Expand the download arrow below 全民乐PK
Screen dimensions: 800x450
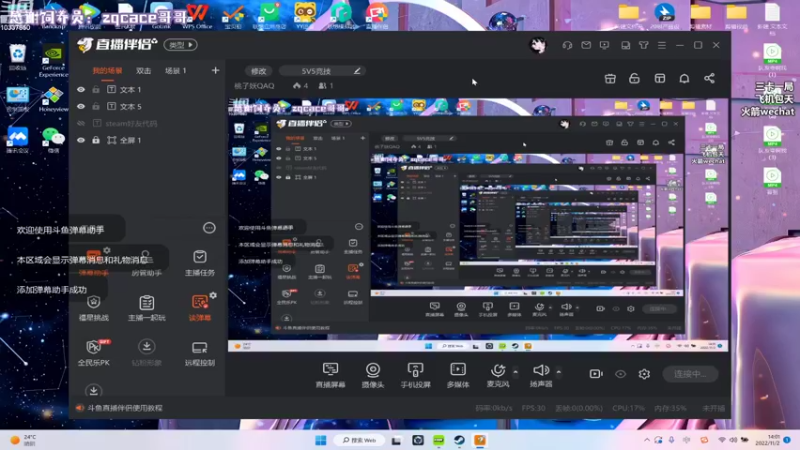tap(93, 391)
